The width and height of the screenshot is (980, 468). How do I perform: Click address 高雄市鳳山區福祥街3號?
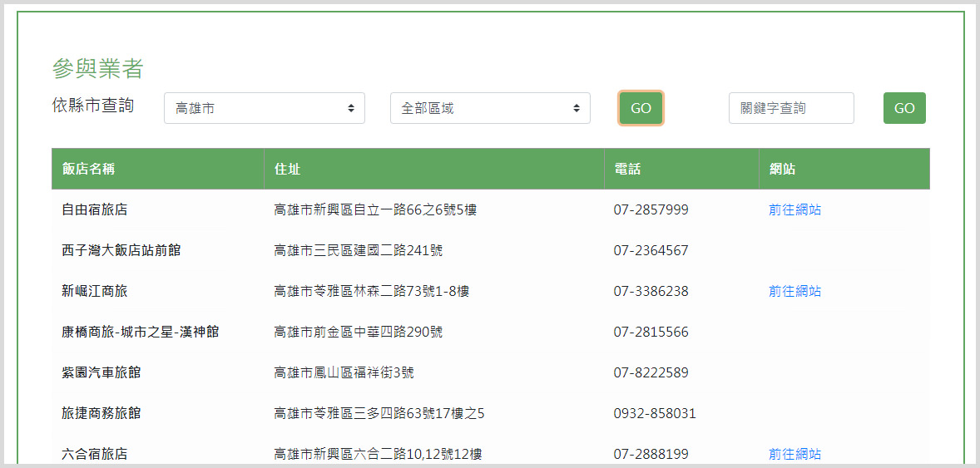[x=344, y=373]
